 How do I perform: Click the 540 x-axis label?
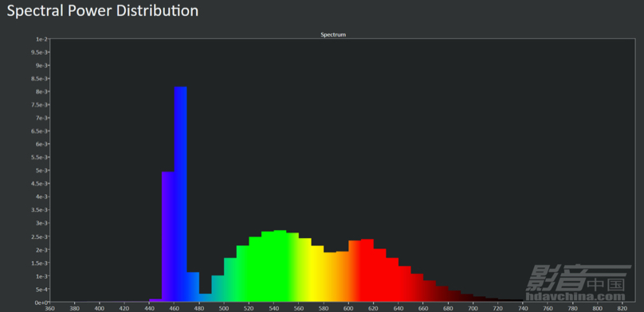[x=273, y=308]
